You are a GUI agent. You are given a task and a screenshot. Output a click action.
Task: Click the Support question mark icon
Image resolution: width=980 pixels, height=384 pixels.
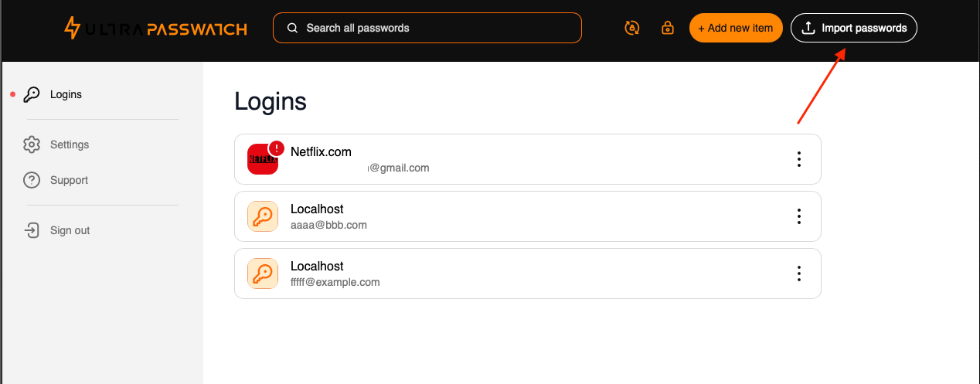[x=32, y=180]
